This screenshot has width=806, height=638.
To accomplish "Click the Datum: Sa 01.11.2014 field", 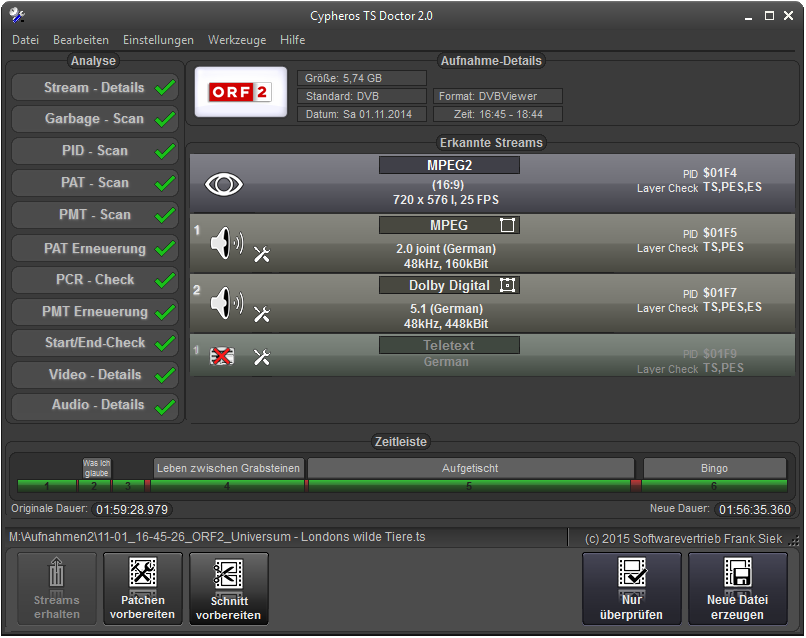I will point(362,114).
